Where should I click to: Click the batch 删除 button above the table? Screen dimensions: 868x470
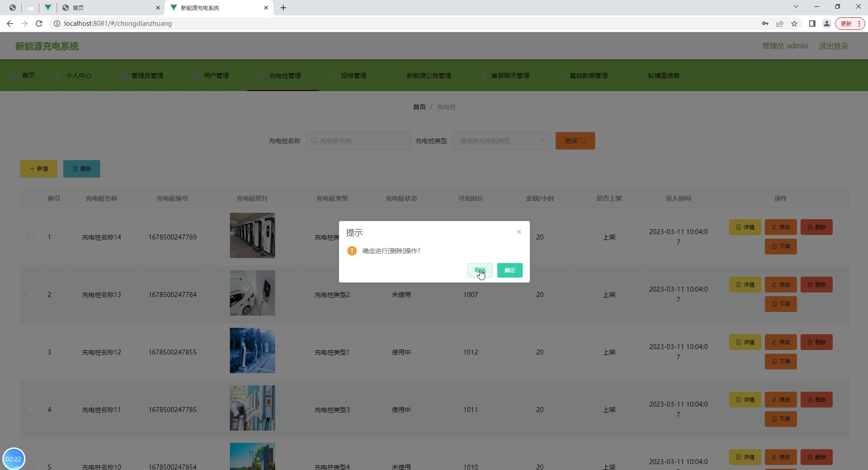point(81,169)
